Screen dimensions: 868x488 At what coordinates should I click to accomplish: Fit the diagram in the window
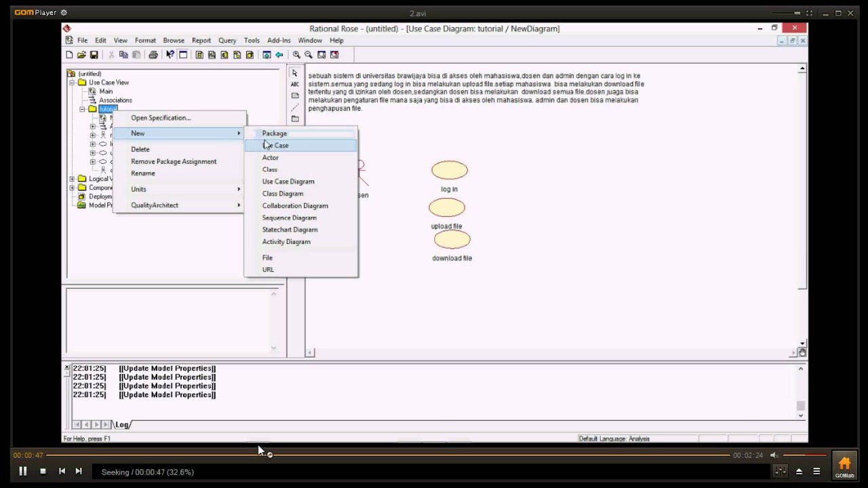tap(321, 55)
